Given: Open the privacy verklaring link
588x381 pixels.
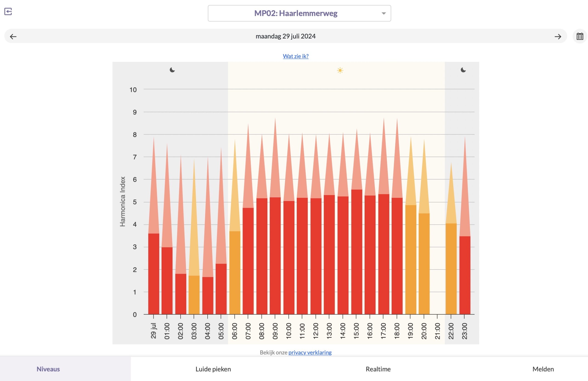Looking at the screenshot, I should pos(310,352).
